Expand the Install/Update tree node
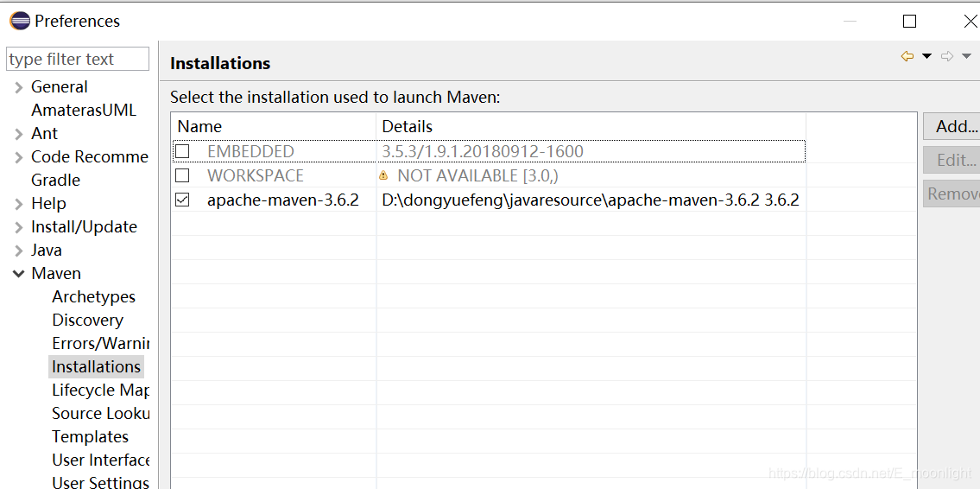Image resolution: width=980 pixels, height=489 pixels. coord(19,227)
